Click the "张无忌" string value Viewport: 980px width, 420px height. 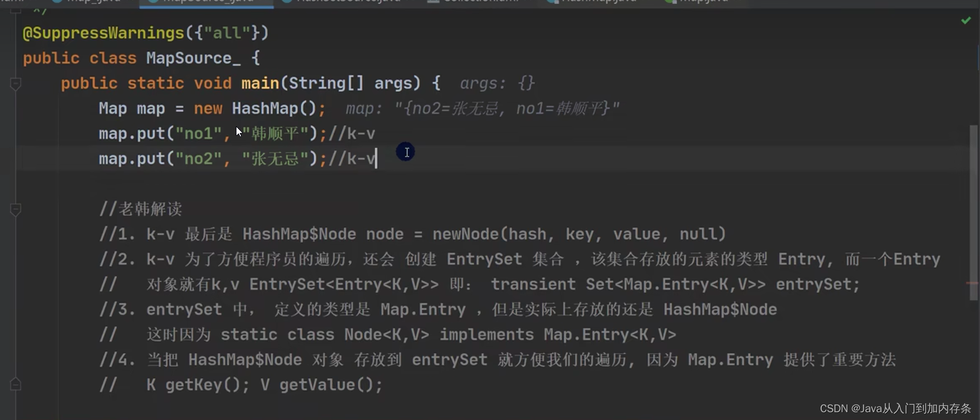275,159
